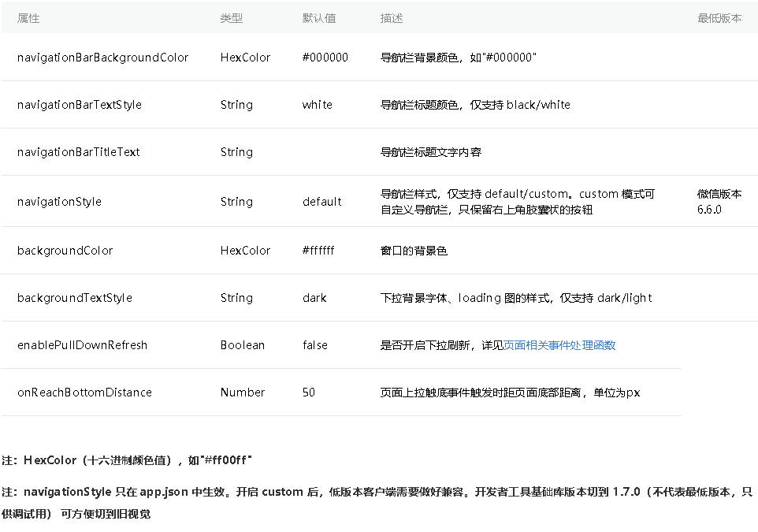Select the navigationBarTitleText property name
This screenshot has width=758, height=532.
(x=78, y=152)
